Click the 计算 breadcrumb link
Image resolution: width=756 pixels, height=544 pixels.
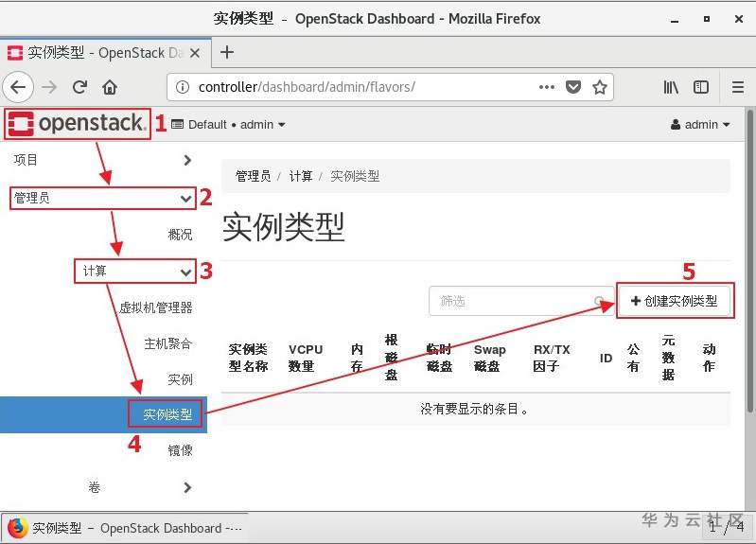coord(300,176)
